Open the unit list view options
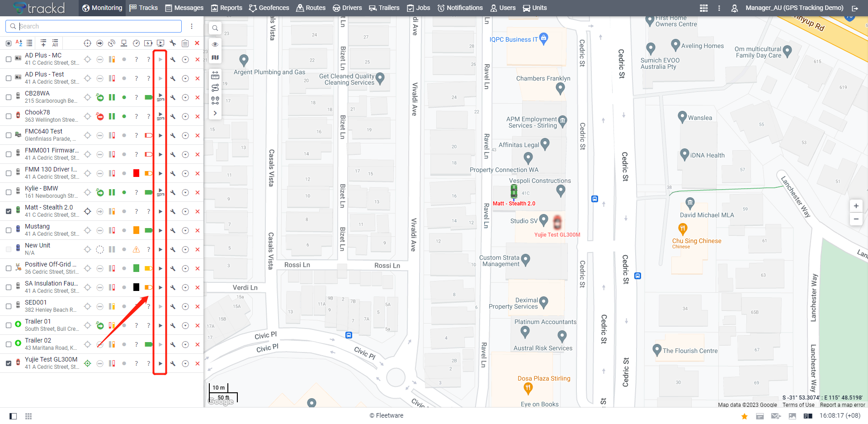 coord(29,43)
